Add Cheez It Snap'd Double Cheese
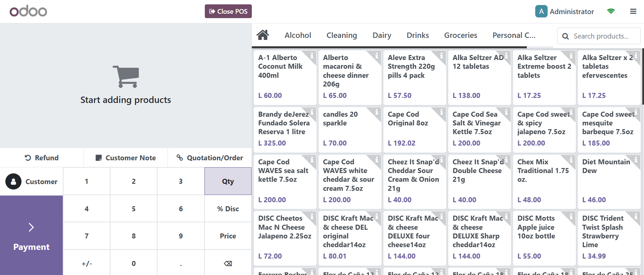Screen dimensions: 644x275 [479, 181]
